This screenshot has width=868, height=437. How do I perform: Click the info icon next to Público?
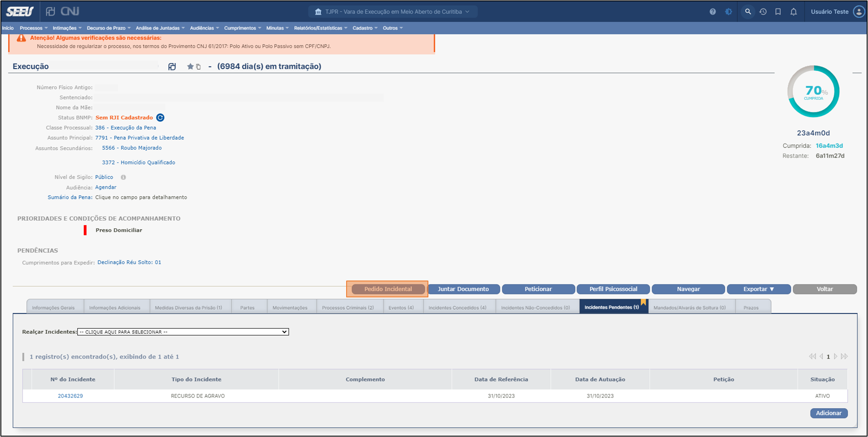click(x=123, y=177)
